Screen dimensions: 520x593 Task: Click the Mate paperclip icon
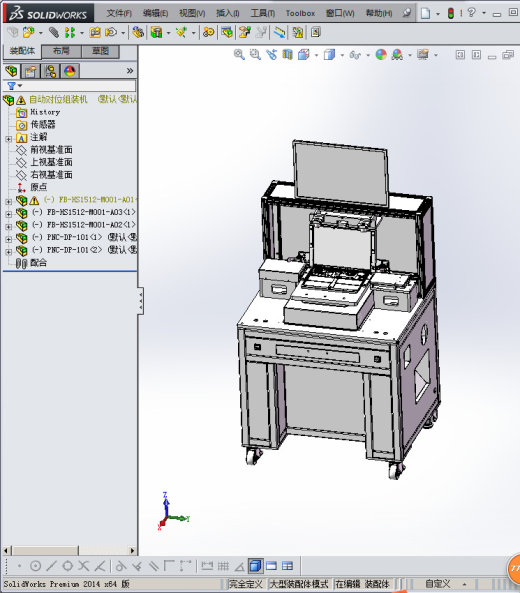click(54, 33)
